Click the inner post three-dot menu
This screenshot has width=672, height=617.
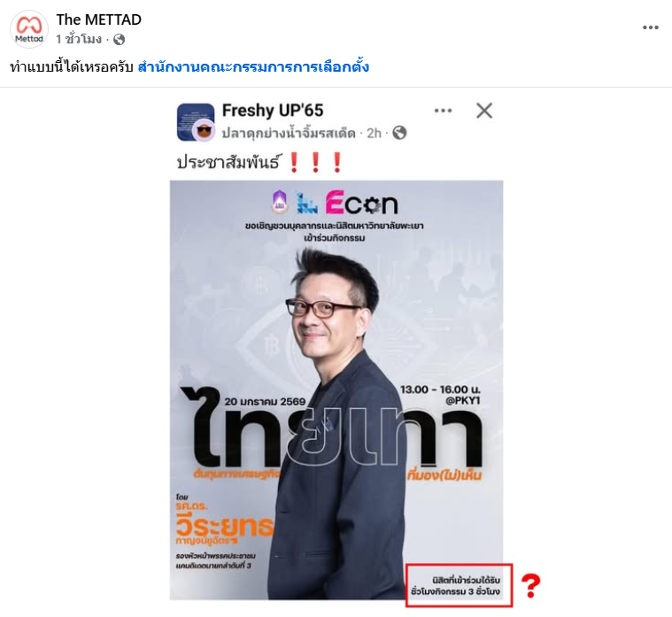coord(443,111)
